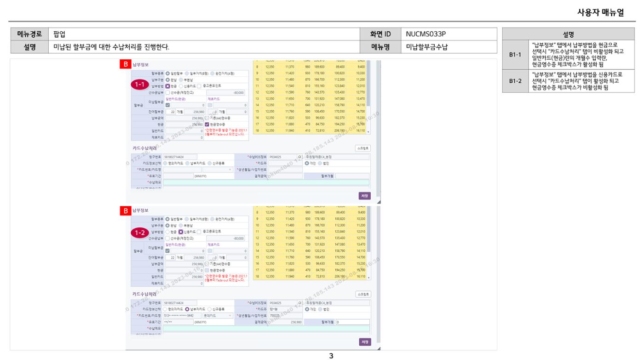The width and height of the screenshot is (644, 362).
Task: Click screen ID text NUCMS033P
Action: click(x=425, y=34)
